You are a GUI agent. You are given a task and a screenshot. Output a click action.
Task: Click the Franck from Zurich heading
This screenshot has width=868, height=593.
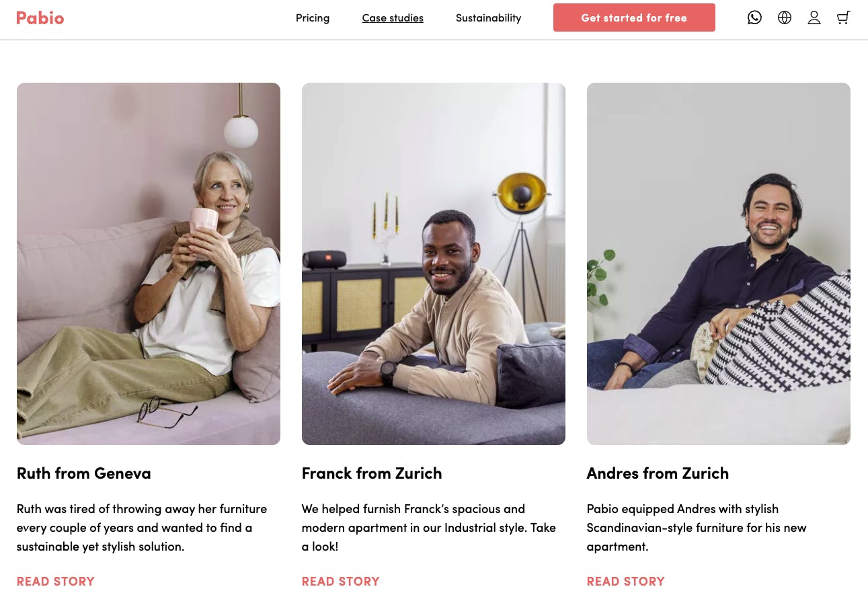[x=372, y=473]
